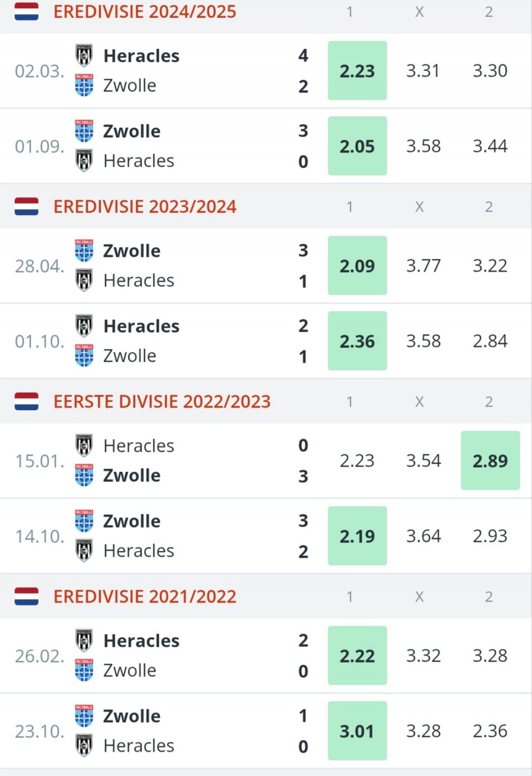Click Heracles crest in 02.03. match
532x776 pixels.
[84, 55]
